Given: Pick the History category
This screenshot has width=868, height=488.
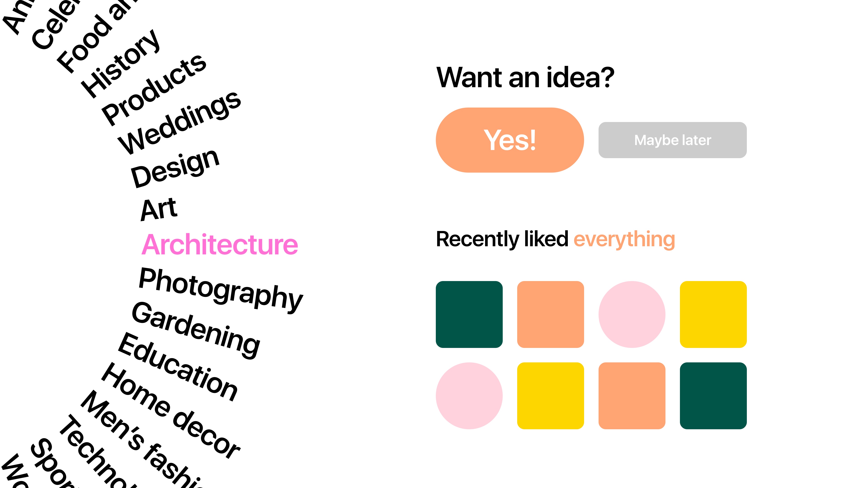Looking at the screenshot, I should pos(120,64).
